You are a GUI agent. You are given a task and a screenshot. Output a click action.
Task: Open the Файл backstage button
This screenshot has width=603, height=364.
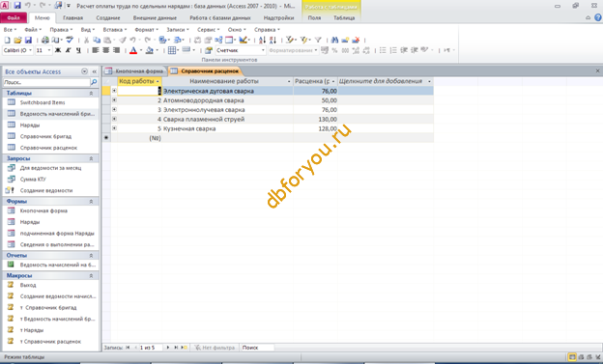click(14, 17)
